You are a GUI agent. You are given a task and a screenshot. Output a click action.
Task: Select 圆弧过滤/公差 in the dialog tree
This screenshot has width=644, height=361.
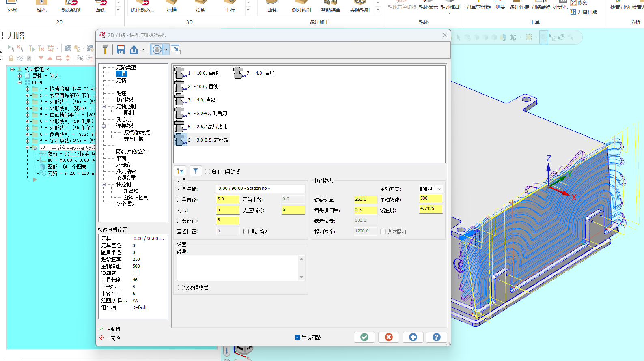[131, 152]
